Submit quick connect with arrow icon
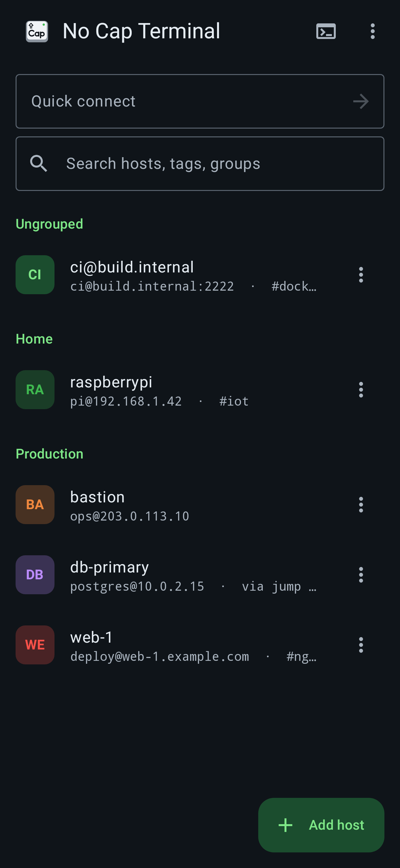400x868 pixels. click(361, 101)
